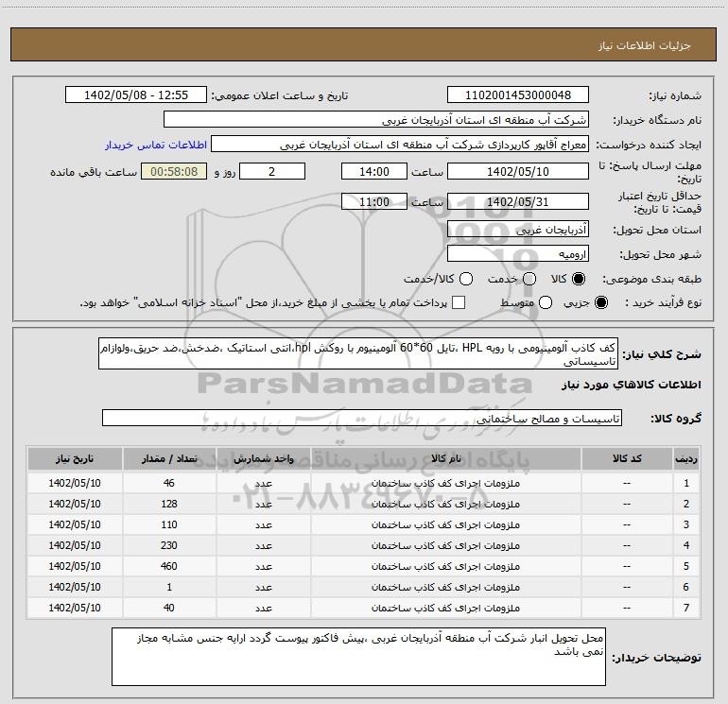728x704 pixels.
Task: Click the نام دستگاه خریدار field
Action: (376, 120)
